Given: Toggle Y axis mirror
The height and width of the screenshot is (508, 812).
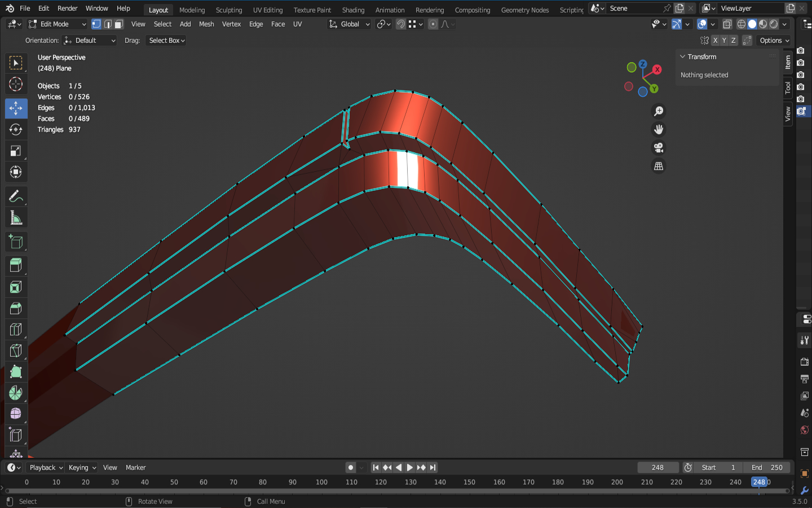Looking at the screenshot, I should coord(724,41).
